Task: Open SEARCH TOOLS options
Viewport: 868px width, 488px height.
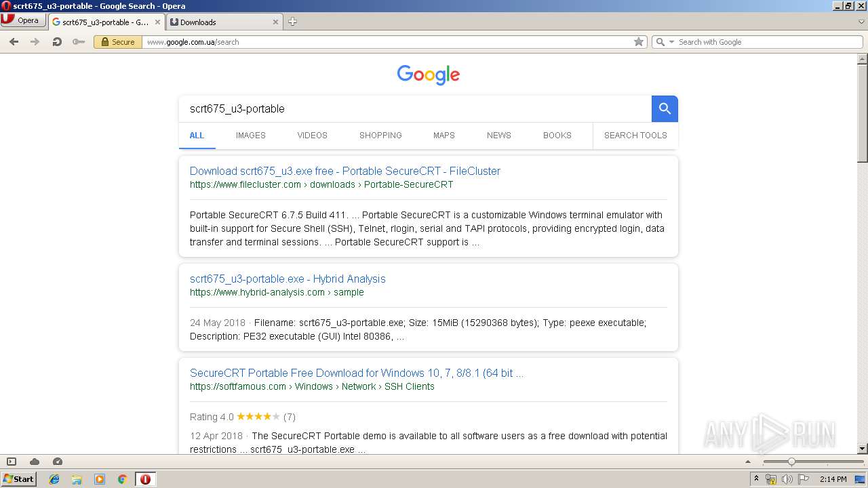Action: [635, 136]
